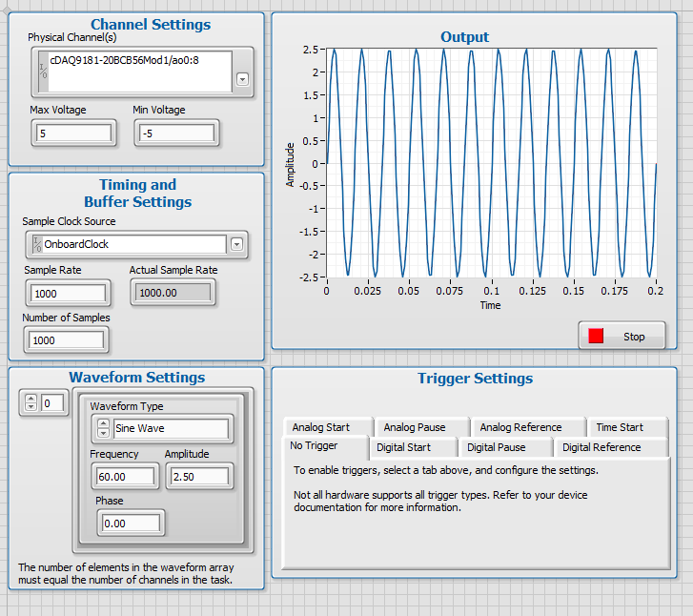Click the Waveform Type selector arrows

tap(103, 428)
